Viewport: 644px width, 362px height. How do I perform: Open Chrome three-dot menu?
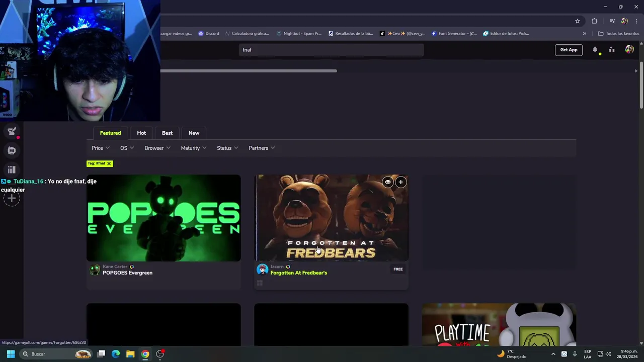(x=636, y=21)
